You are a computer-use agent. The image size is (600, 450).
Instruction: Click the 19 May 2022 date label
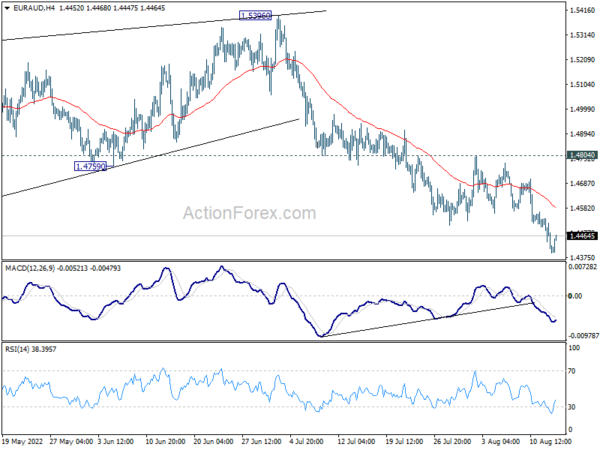pyautogui.click(x=22, y=441)
